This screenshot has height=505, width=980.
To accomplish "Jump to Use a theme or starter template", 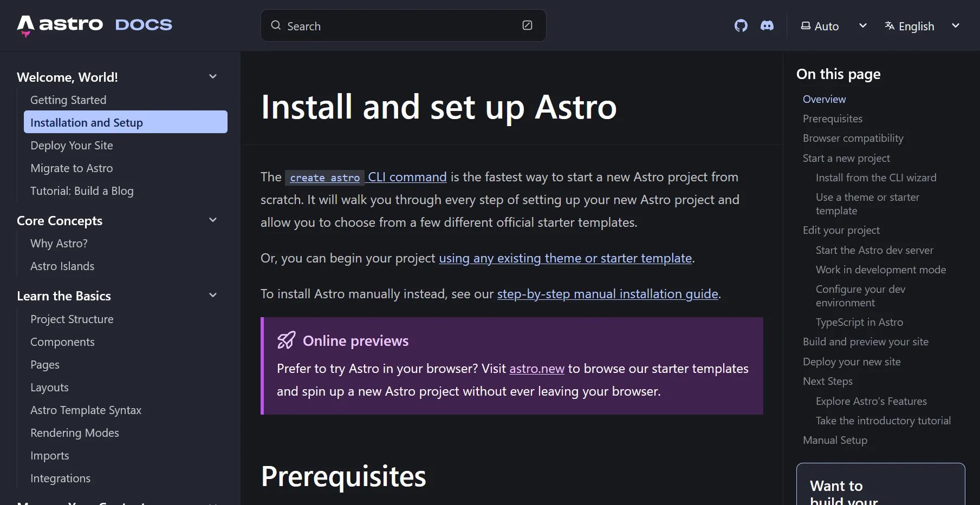I will pos(867,204).
